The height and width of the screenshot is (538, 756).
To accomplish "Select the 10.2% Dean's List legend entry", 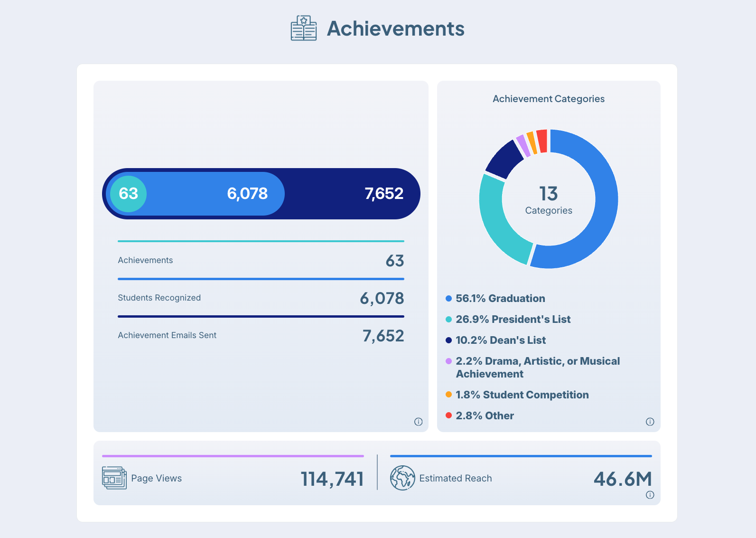I will [500, 340].
